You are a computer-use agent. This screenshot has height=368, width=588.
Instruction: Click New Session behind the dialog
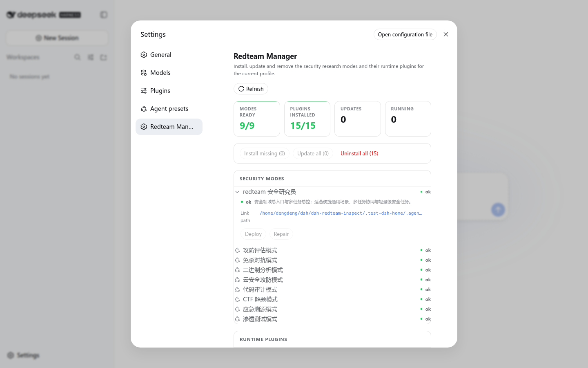(x=57, y=38)
